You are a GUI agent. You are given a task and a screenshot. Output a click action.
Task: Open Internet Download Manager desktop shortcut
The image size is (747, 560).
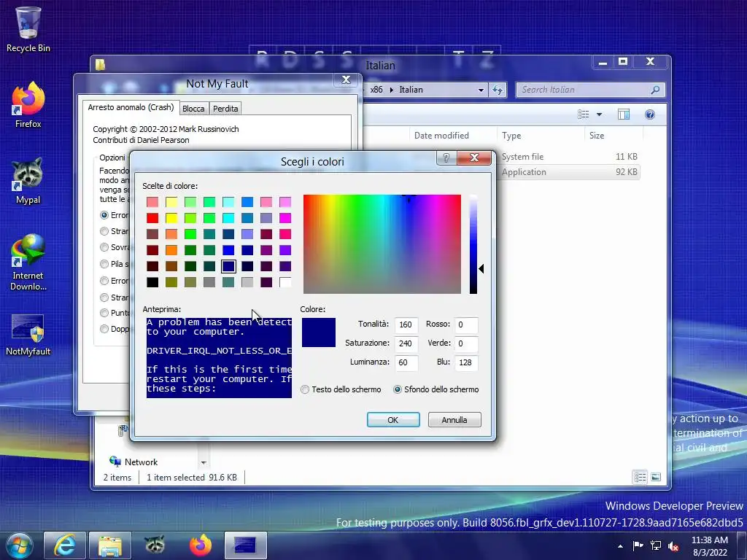coord(28,262)
